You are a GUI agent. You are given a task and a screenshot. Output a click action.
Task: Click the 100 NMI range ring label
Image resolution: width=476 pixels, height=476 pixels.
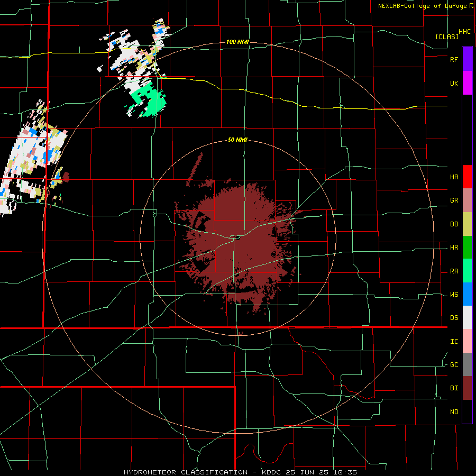[237, 42]
